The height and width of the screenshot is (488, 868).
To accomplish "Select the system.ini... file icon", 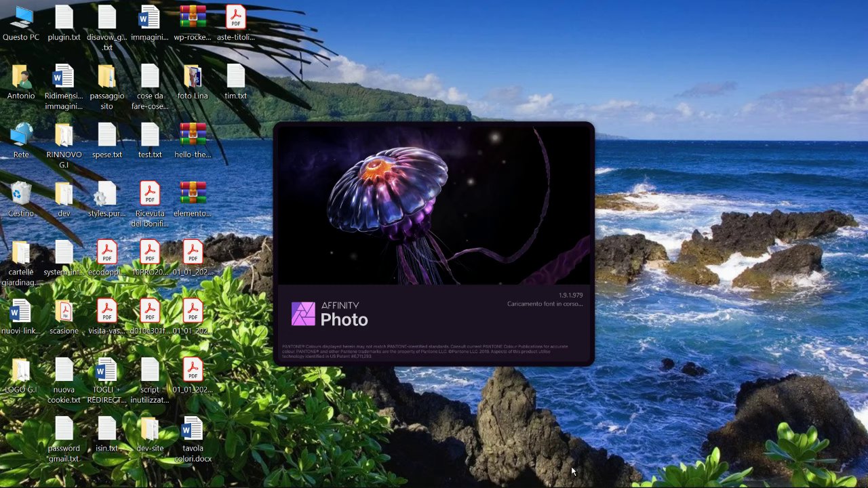I will click(64, 258).
